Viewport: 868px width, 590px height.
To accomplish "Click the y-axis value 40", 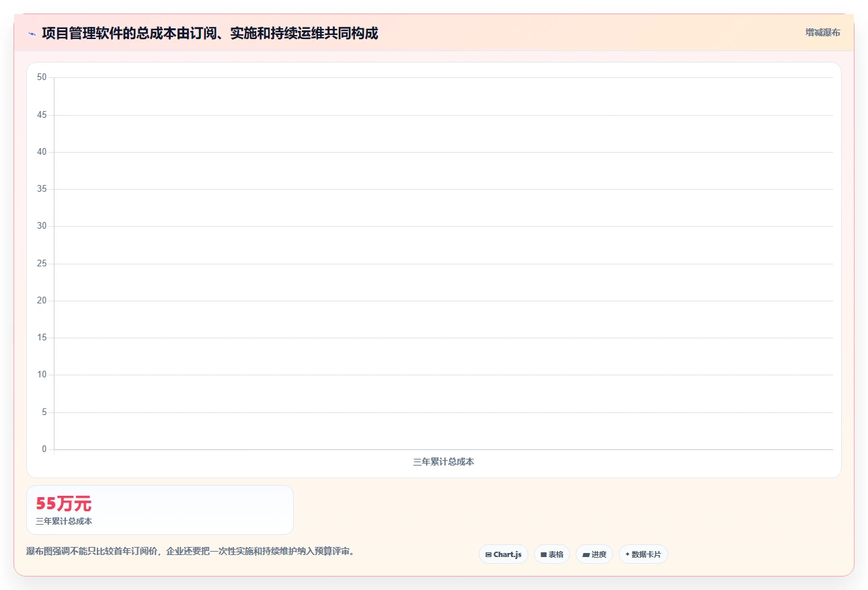I will (x=42, y=152).
